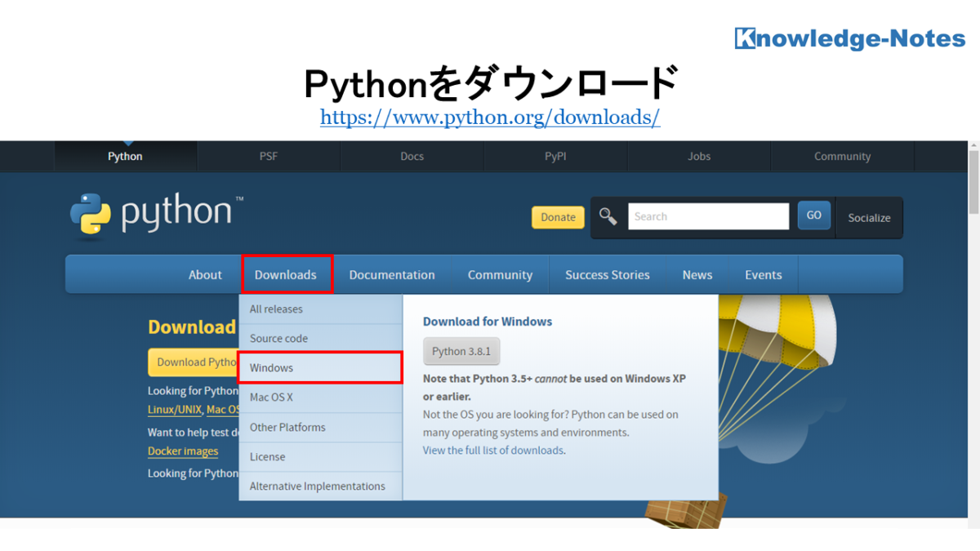This screenshot has width=980, height=551.
Task: Select License in Downloads submenu
Action: [320, 457]
